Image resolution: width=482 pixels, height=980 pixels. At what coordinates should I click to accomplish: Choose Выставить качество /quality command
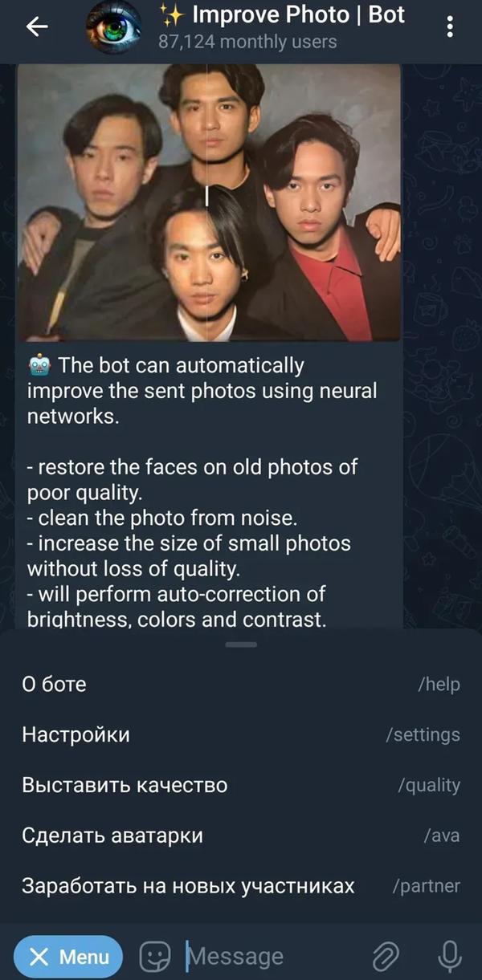tap(241, 785)
